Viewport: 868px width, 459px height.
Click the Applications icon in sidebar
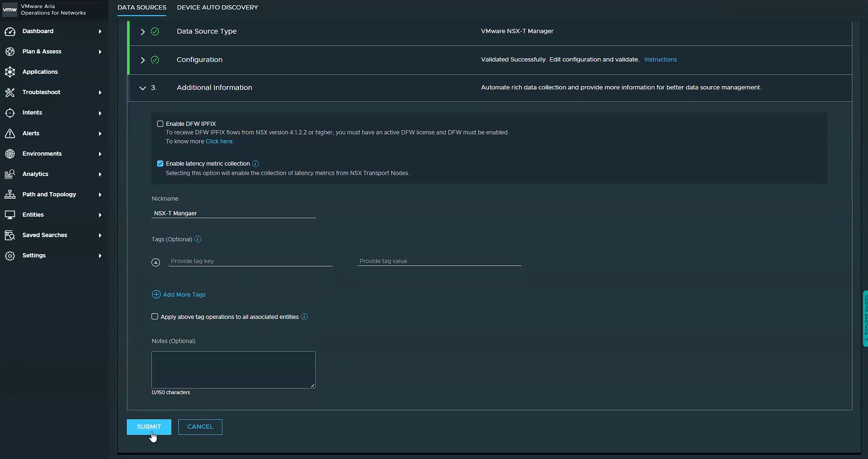(x=10, y=72)
